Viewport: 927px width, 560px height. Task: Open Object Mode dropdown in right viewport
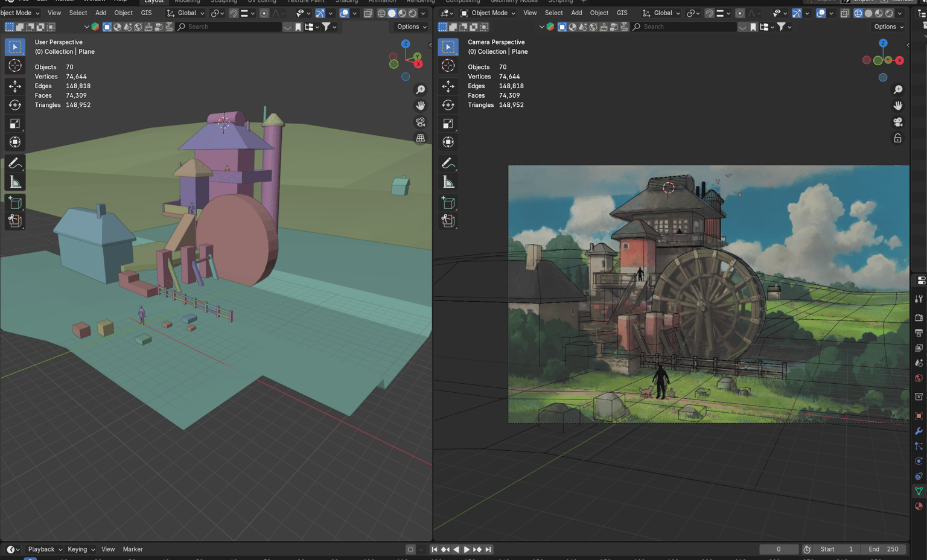488,13
